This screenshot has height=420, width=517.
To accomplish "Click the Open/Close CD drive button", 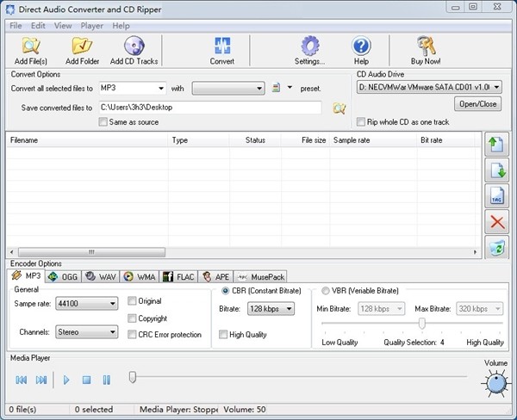I will pos(478,104).
